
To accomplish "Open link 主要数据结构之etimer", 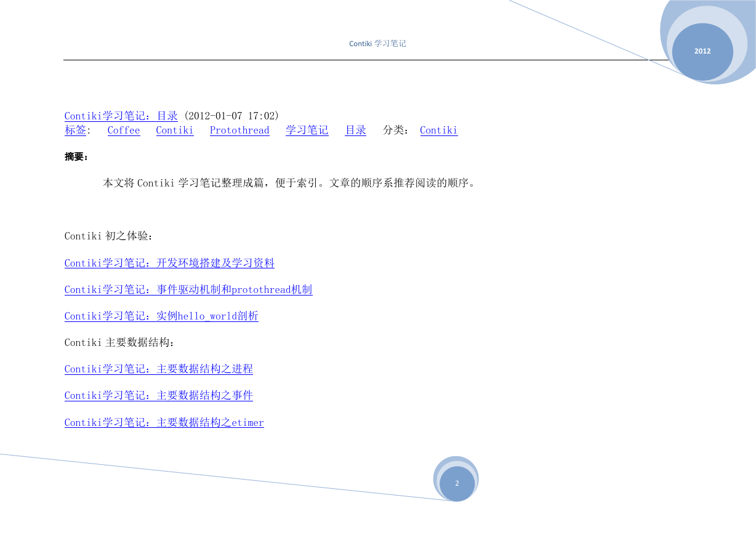I will [164, 422].
